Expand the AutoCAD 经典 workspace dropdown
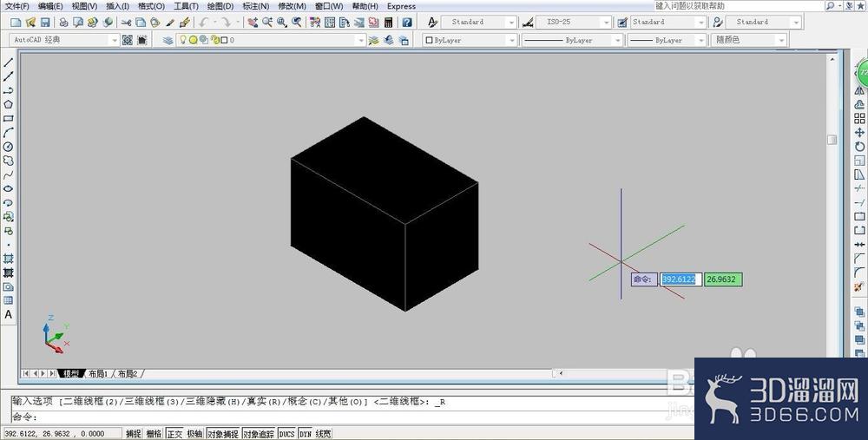Image resolution: width=868 pixels, height=440 pixels. click(64, 40)
